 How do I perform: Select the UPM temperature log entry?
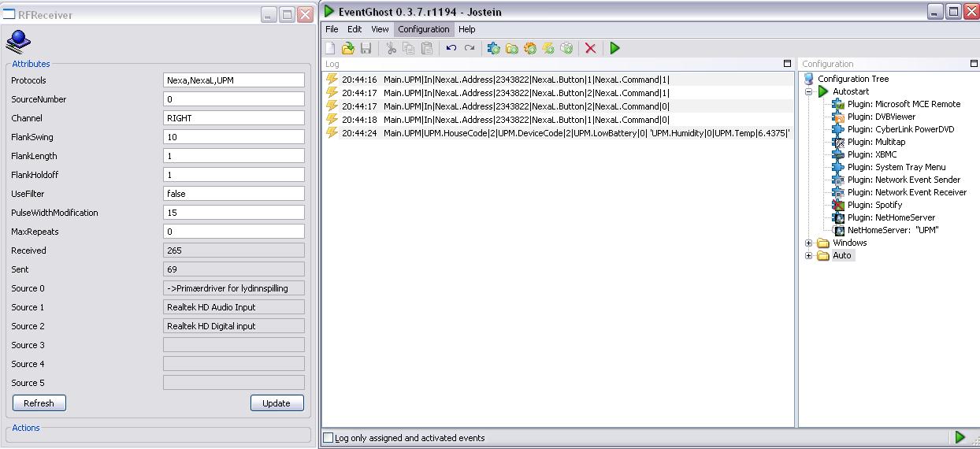coord(559,133)
